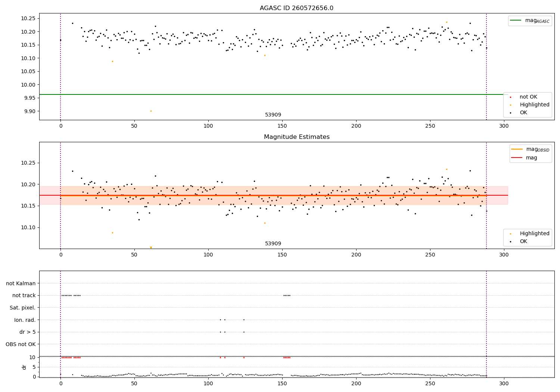Click the orange highlighted point near 10.235 in middle plot
The width and height of the screenshot is (560, 392).
click(x=447, y=169)
